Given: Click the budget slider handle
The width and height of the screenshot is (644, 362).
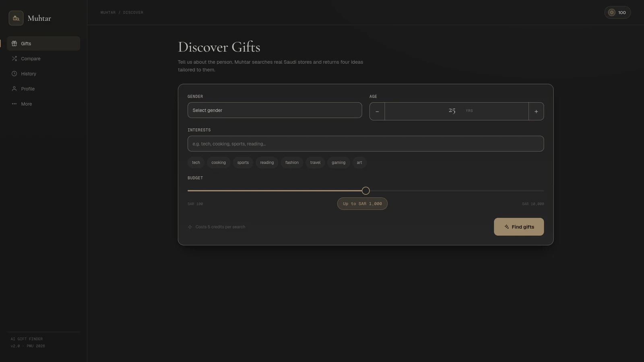Looking at the screenshot, I should (x=365, y=191).
